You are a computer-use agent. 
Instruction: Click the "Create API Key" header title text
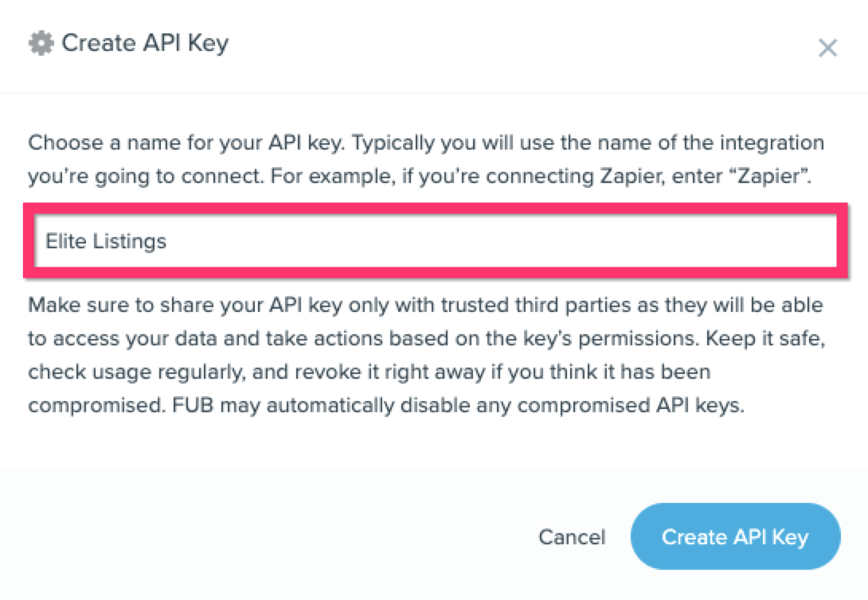145,43
